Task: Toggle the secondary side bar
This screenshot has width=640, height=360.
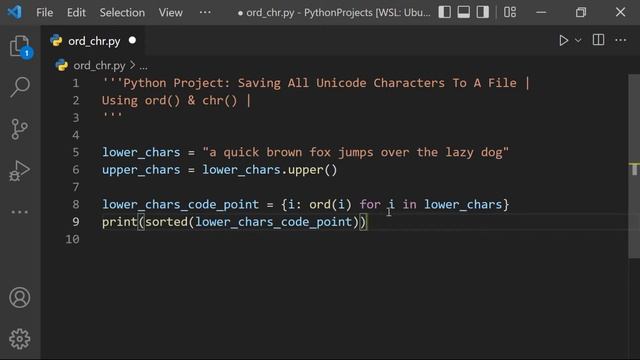Action: click(x=482, y=12)
